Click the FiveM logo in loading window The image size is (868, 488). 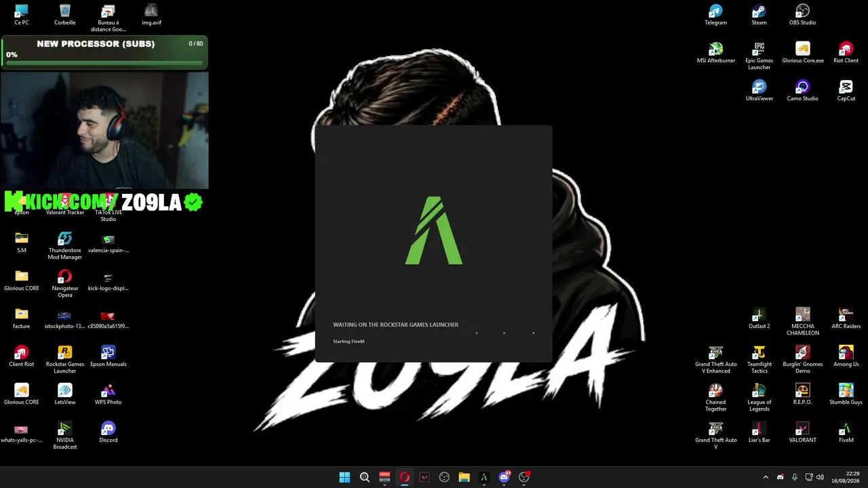(x=434, y=230)
